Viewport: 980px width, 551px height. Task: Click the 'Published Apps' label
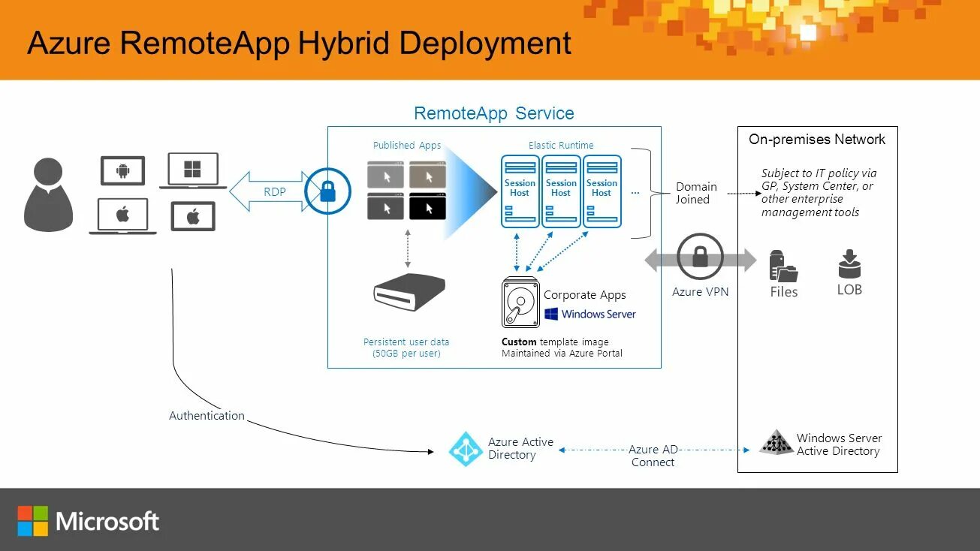point(407,146)
